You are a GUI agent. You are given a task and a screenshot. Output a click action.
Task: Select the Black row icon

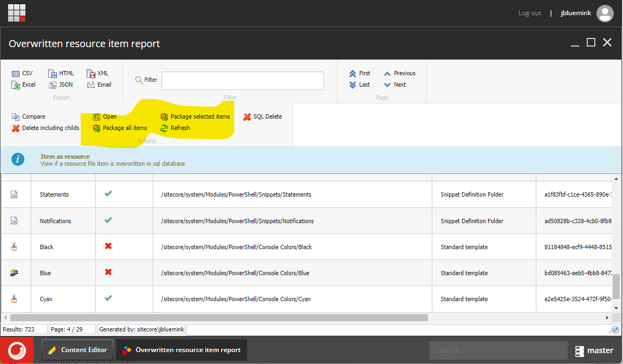(x=14, y=247)
